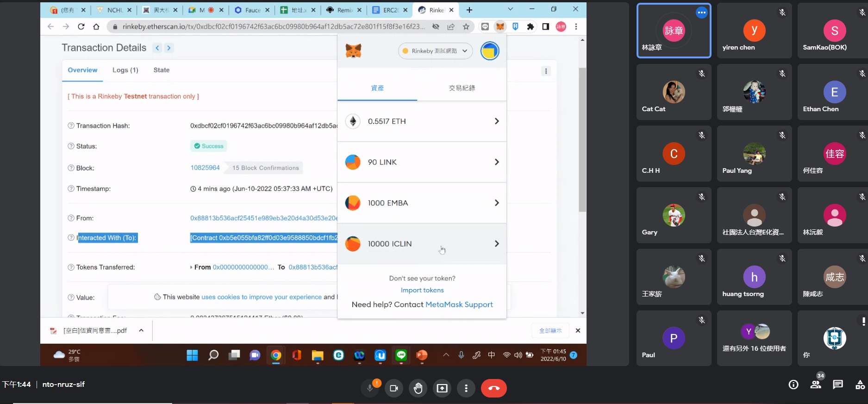Go to the previous transaction arrow
The width and height of the screenshot is (868, 404).
(157, 48)
